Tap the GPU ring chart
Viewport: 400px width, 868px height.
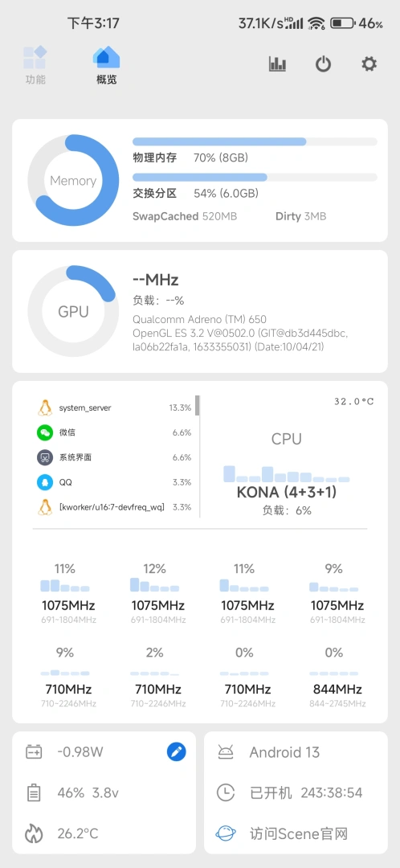[x=73, y=312]
